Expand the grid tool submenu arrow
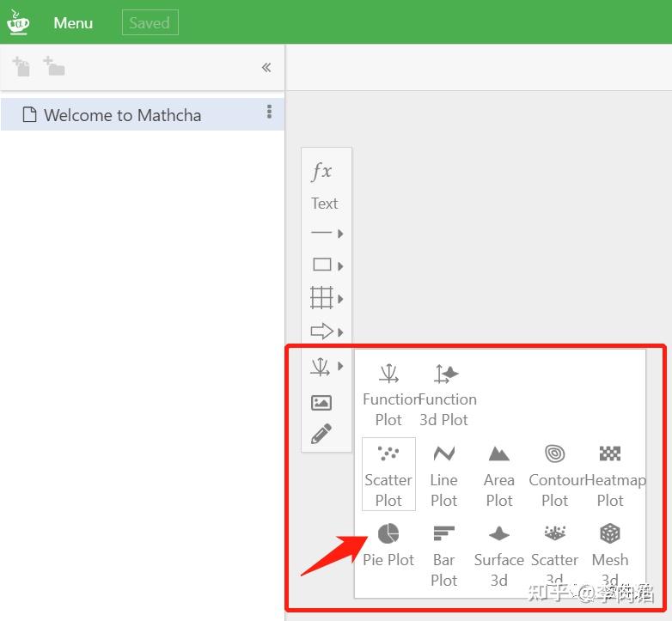Viewport: 672px width, 621px height. [340, 299]
